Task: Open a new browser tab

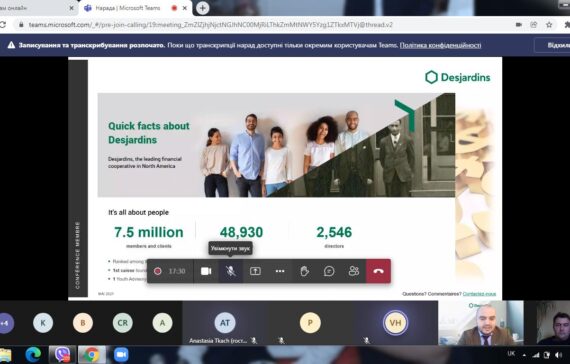Action: point(202,8)
